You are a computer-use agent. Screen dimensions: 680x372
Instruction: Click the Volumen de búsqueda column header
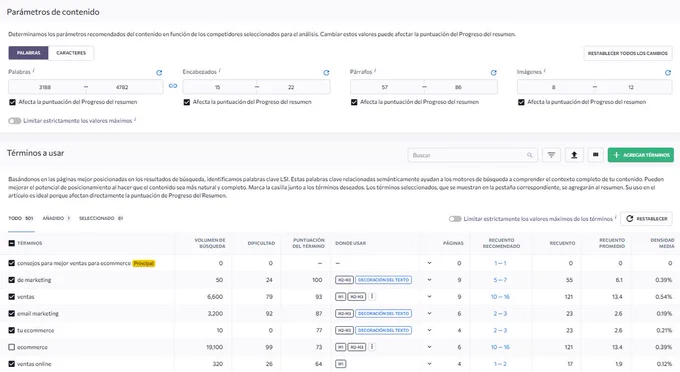[210, 243]
